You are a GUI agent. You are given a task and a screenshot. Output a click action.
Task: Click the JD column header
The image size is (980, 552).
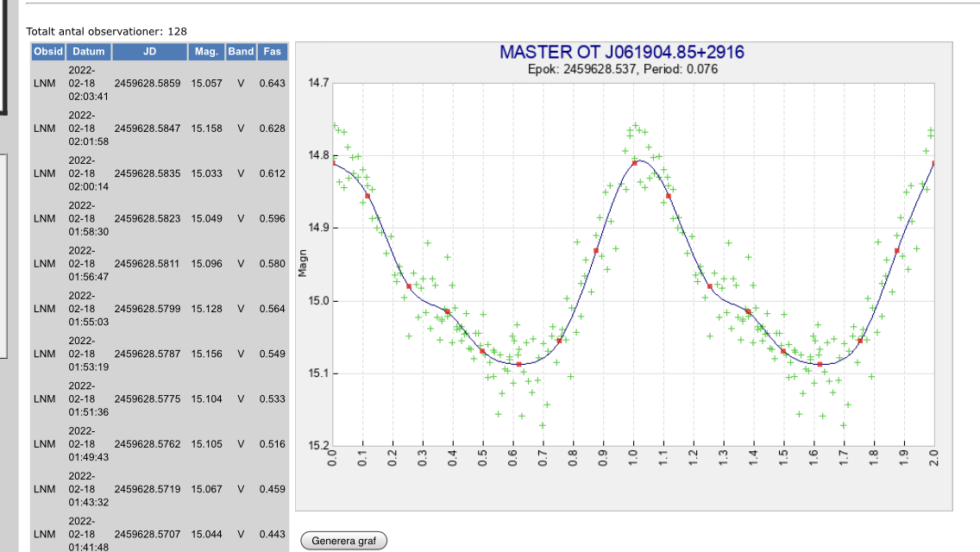tap(149, 52)
